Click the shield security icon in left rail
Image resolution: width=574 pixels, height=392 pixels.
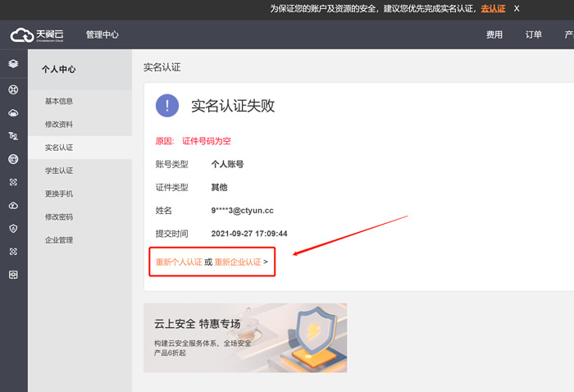pos(13,229)
